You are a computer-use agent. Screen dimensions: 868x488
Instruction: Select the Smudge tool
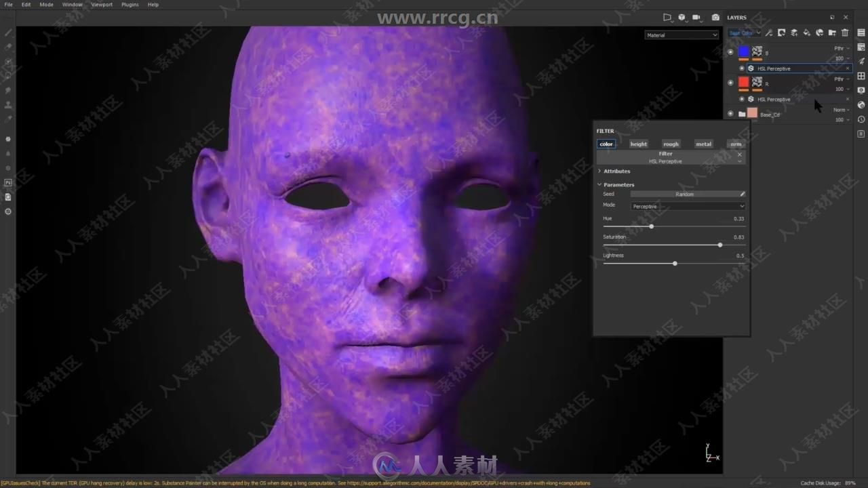pyautogui.click(x=8, y=90)
